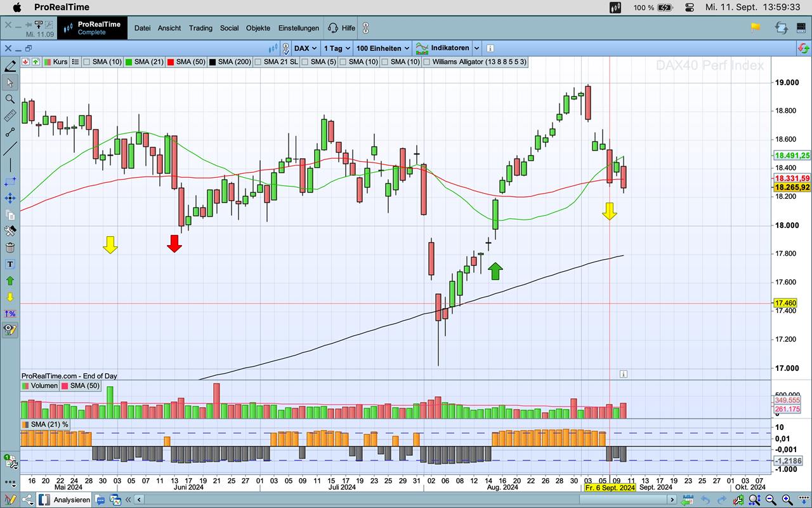Select the yellow down arrow drawing tool
This screenshot has height=508, width=812.
click(10, 297)
